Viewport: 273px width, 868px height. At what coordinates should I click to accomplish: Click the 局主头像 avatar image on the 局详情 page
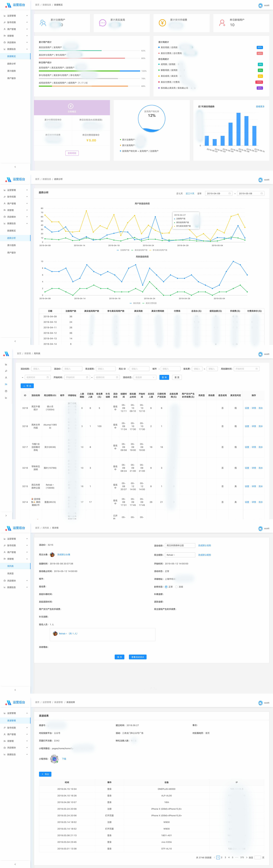pos(52,555)
